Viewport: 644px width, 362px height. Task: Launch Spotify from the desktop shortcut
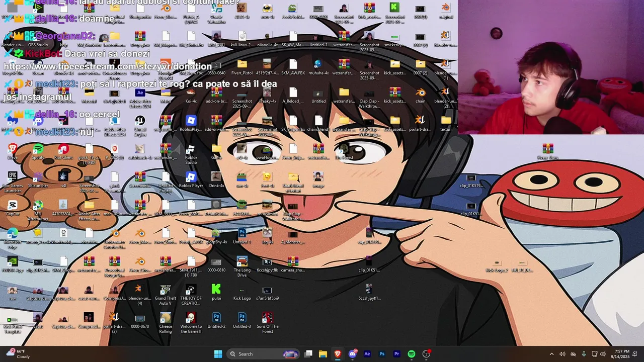pyautogui.click(x=38, y=151)
